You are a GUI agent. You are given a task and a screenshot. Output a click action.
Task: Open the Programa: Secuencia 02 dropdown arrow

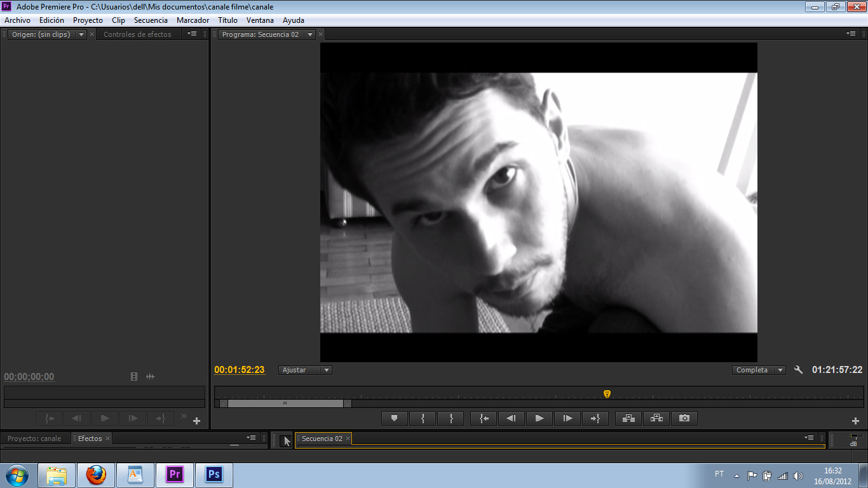coord(310,34)
